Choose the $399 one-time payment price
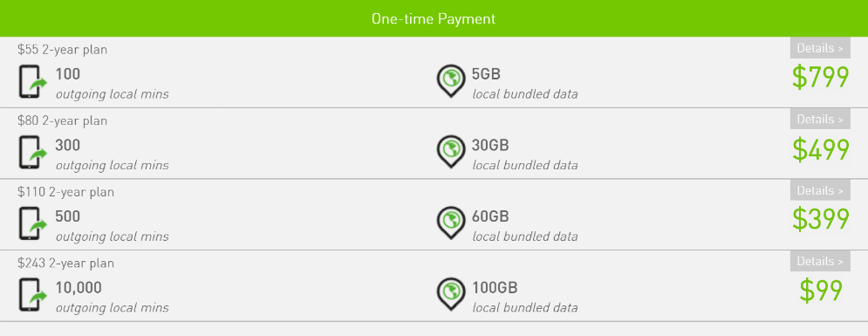Image resolution: width=868 pixels, height=336 pixels. click(x=820, y=219)
